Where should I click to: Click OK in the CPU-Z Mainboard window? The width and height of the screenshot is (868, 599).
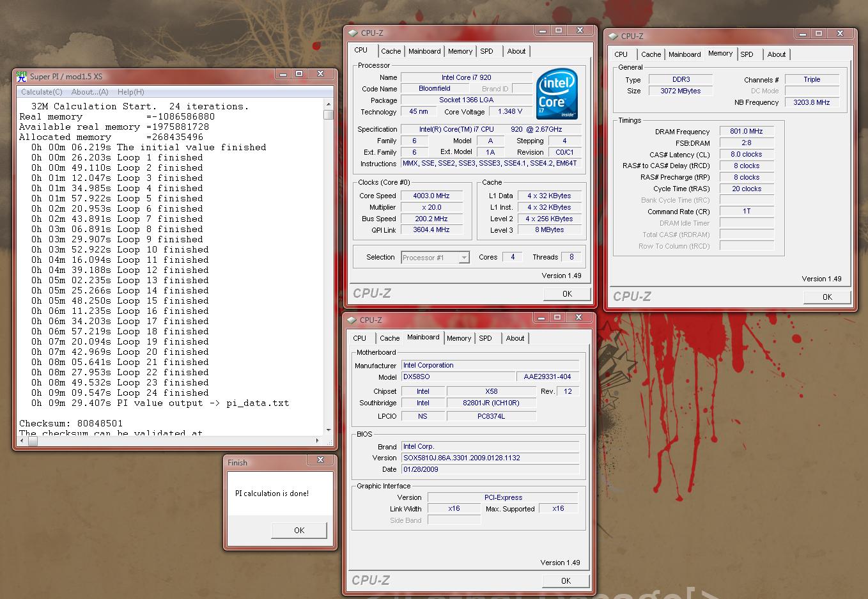pos(566,580)
